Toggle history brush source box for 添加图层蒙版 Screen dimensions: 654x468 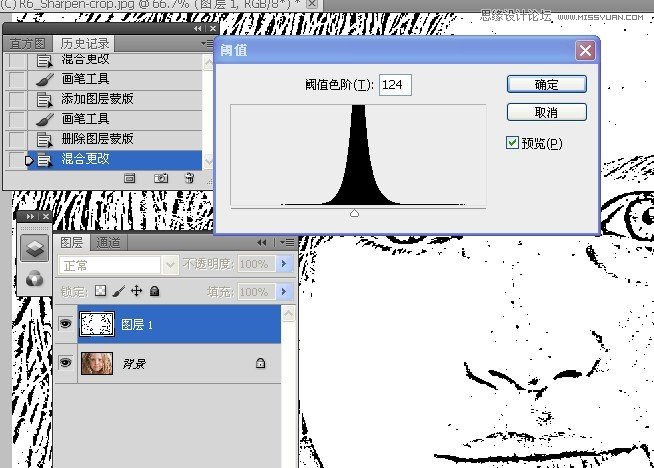(x=17, y=99)
